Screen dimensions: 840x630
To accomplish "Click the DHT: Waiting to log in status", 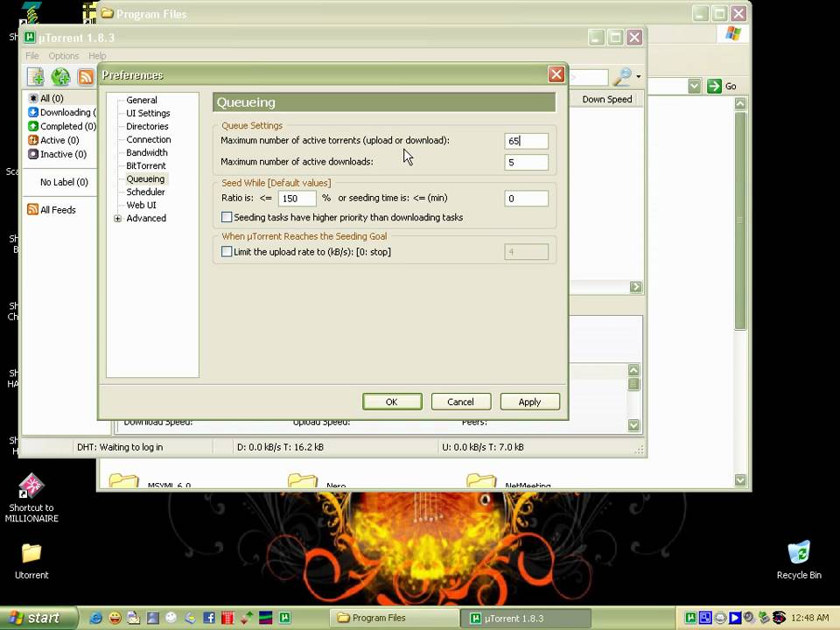I will tap(120, 447).
